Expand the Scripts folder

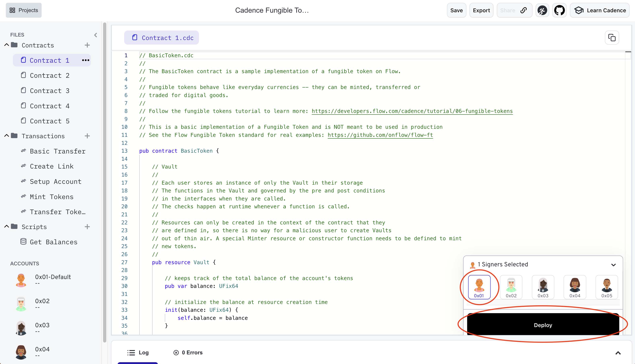click(x=7, y=227)
